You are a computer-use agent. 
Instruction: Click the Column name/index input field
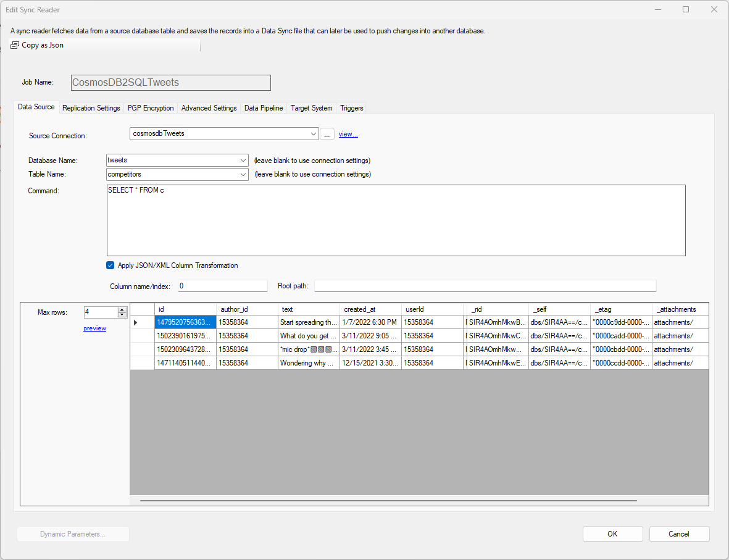tap(223, 286)
